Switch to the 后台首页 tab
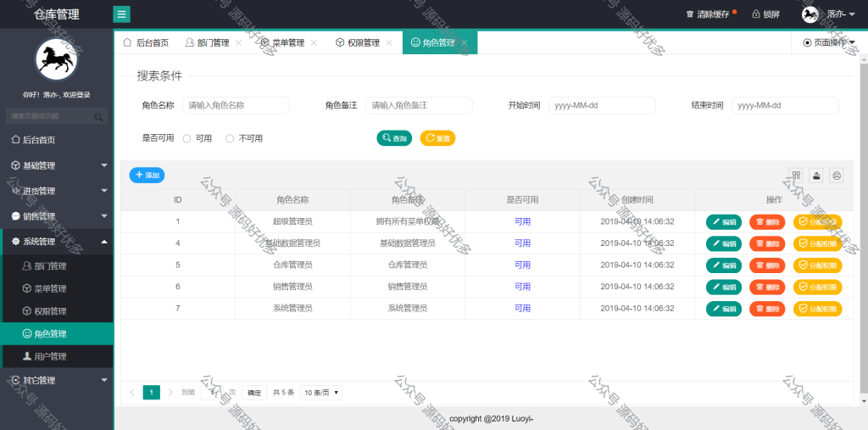Viewport: 868px width, 430px height. (x=146, y=42)
